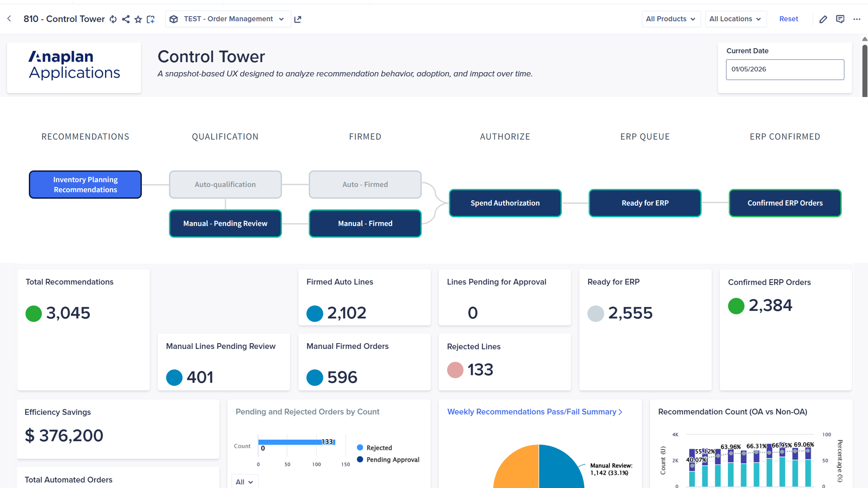
Task: Open the comments panel icon
Action: (x=840, y=19)
